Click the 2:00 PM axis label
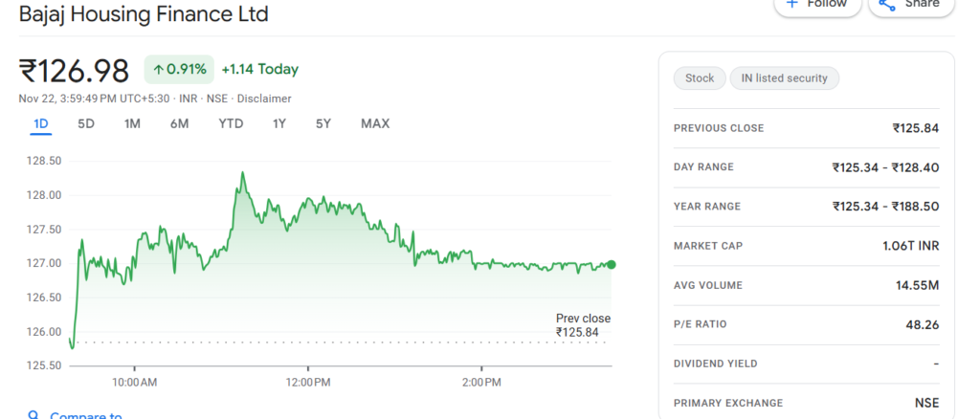Viewport: 980px width, 419px height. (x=481, y=383)
